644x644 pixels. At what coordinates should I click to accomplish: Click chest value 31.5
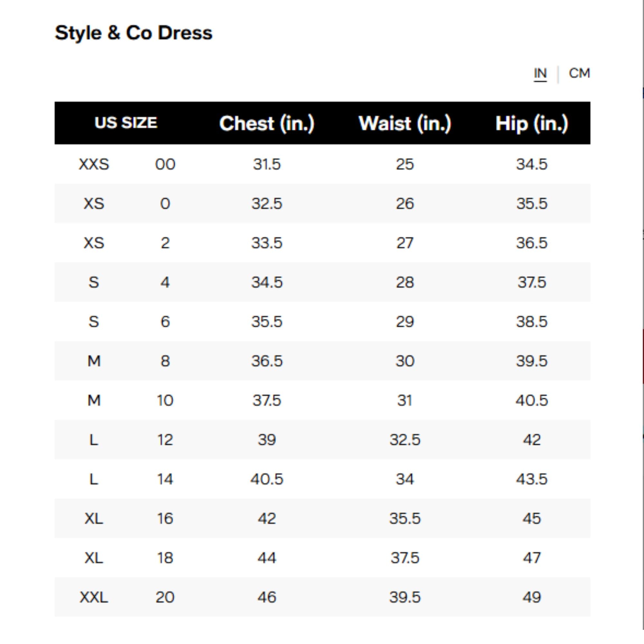267,164
